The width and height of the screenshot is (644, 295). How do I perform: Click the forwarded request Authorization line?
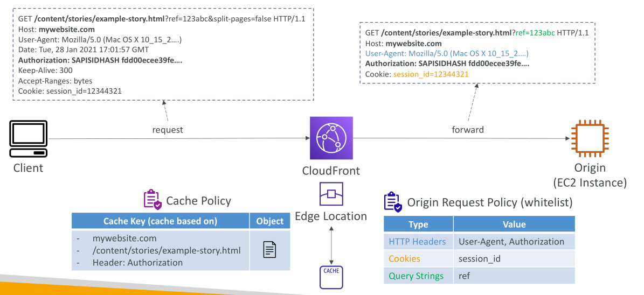(447, 64)
